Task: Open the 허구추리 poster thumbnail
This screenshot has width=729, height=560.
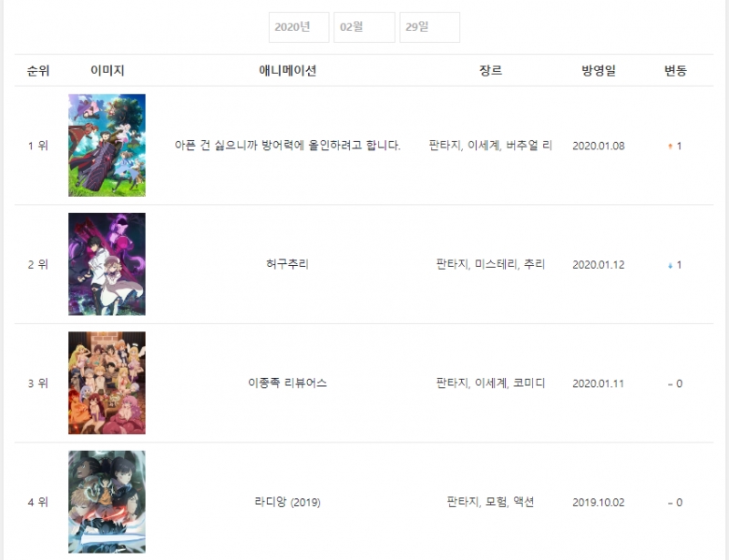Action: click(107, 264)
